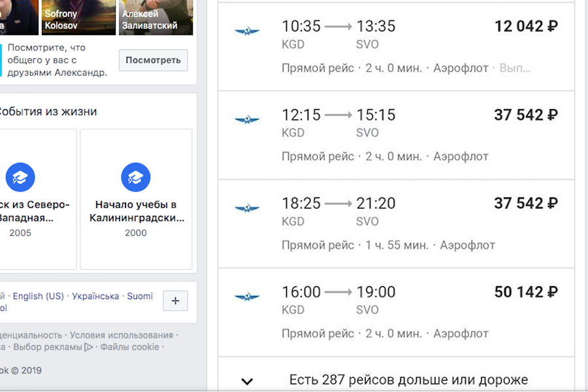
Task: Open the Выбор рекламы link
Action: click(x=48, y=347)
